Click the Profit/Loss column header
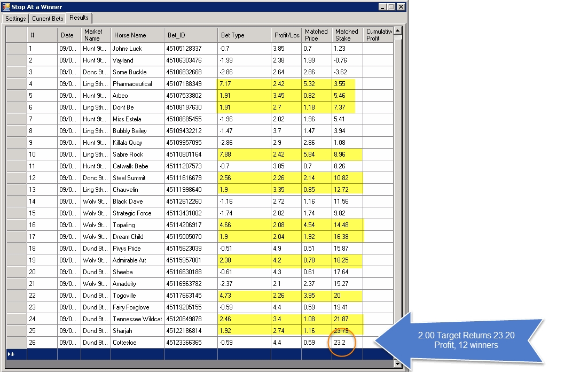Image resolution: width=588 pixels, height=372 pixels. coord(286,35)
